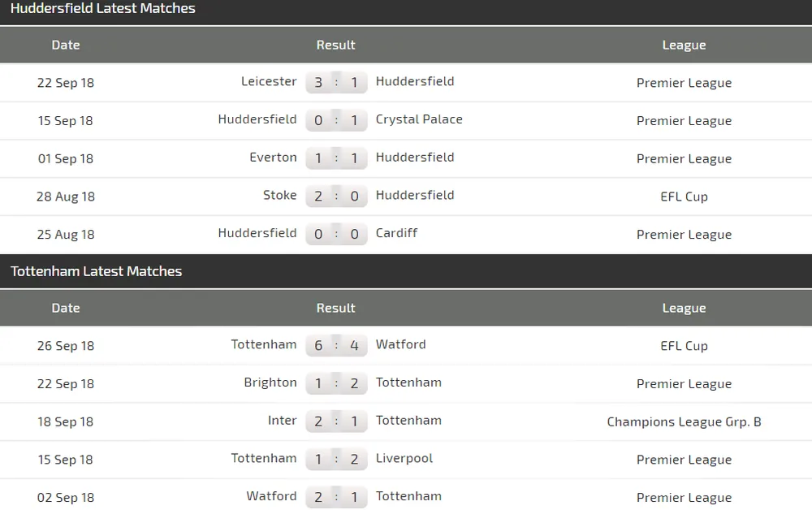Click the 22 Sep 18 date beside Brighton
Screen dimensions: 812x510
[66, 384]
